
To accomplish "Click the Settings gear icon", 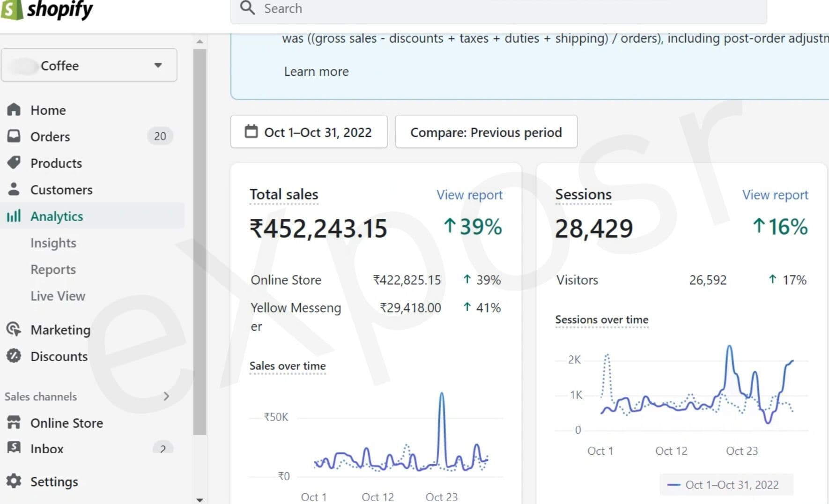I will click(x=14, y=481).
